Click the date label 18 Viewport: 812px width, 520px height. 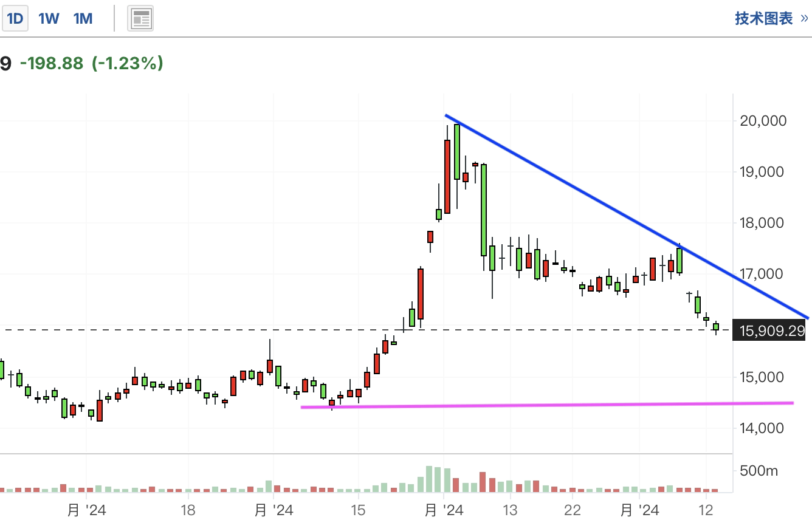(x=188, y=510)
